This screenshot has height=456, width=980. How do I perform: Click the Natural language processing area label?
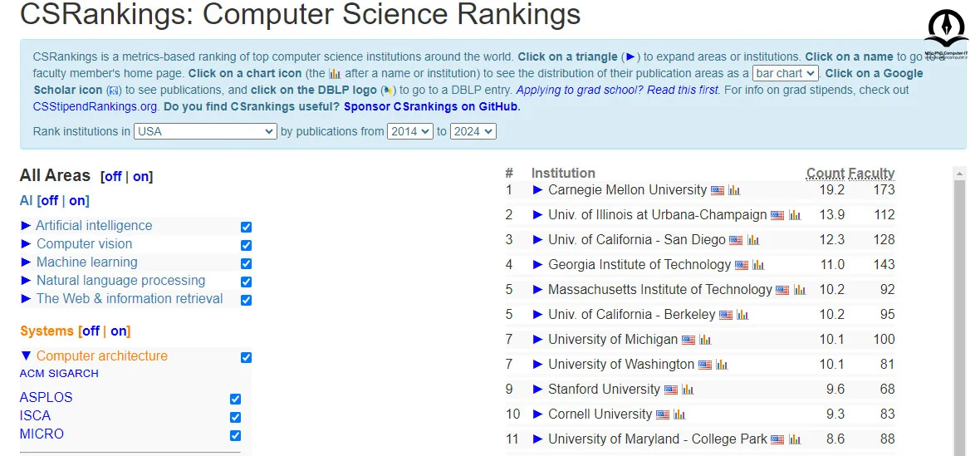click(x=120, y=281)
